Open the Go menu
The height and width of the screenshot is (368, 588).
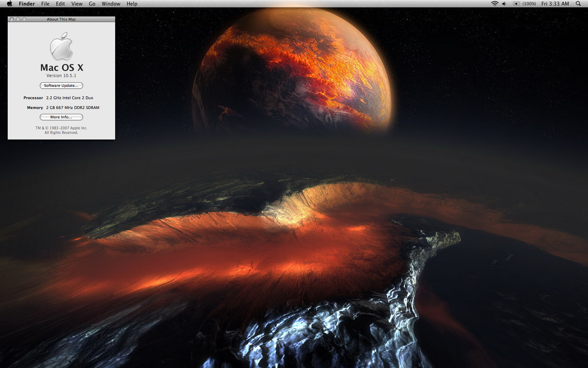(x=92, y=4)
